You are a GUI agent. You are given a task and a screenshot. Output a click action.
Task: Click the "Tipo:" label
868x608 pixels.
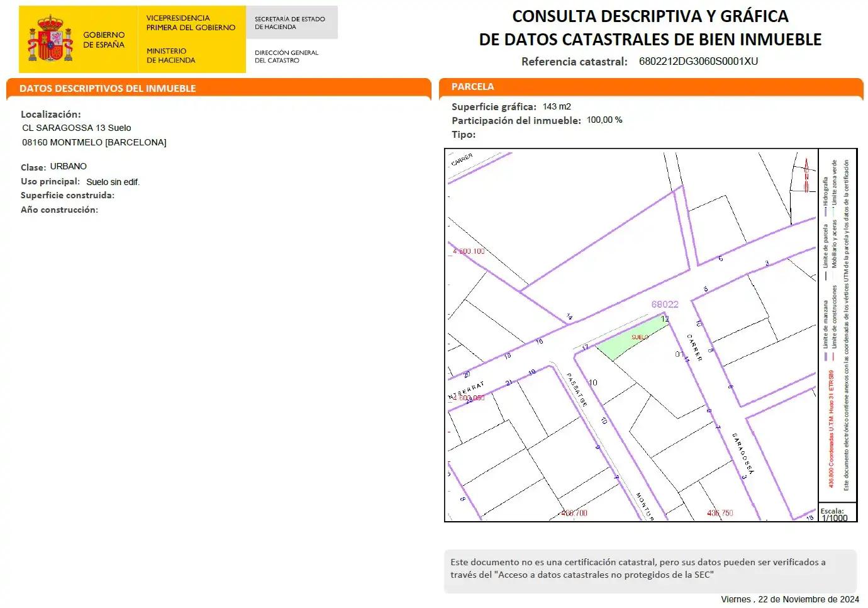(464, 134)
